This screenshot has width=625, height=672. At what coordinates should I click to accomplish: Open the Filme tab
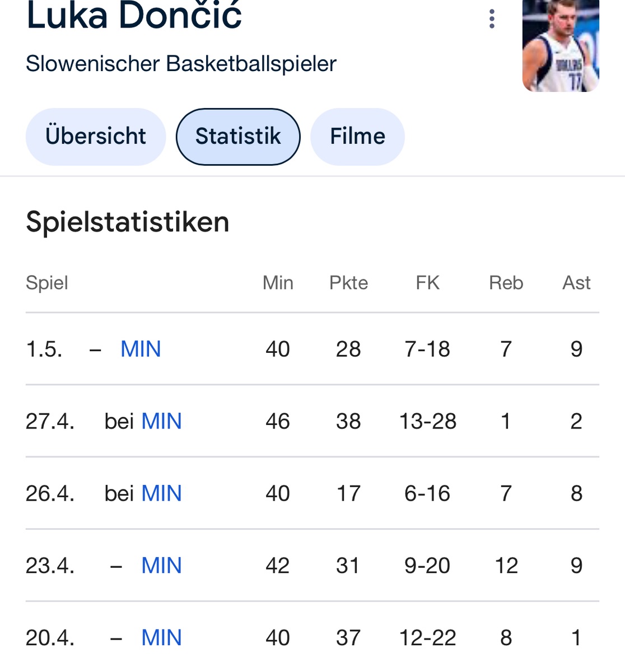[x=357, y=137]
